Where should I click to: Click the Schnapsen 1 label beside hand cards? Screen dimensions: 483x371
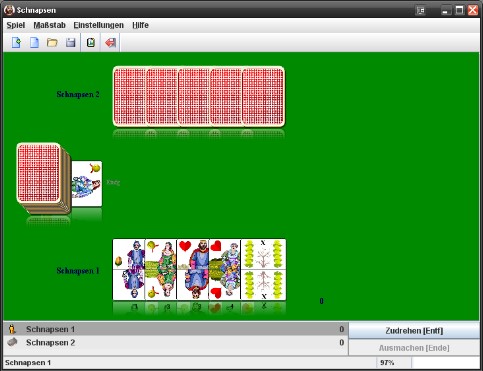pyautogui.click(x=78, y=271)
